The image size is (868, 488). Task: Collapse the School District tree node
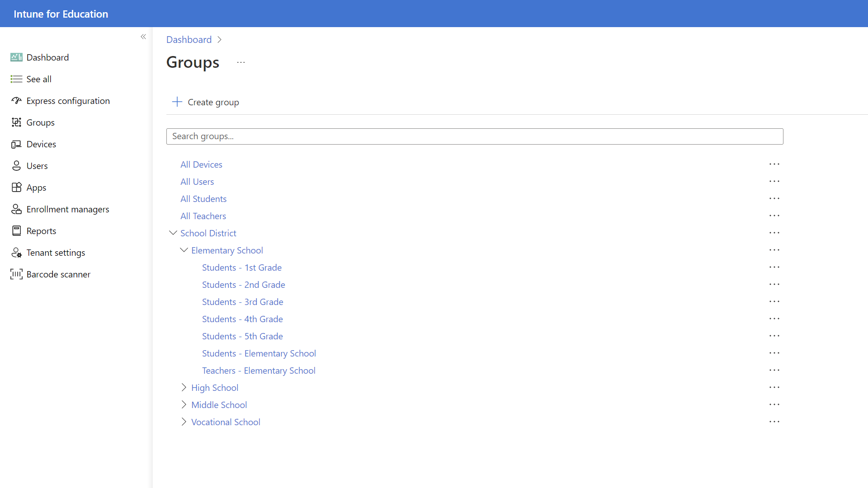pos(173,233)
